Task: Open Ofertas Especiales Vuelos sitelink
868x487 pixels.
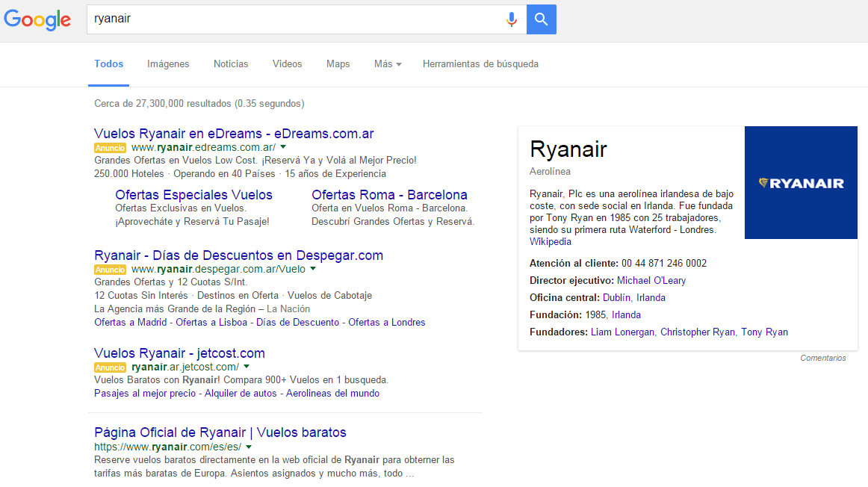Action: [x=193, y=195]
